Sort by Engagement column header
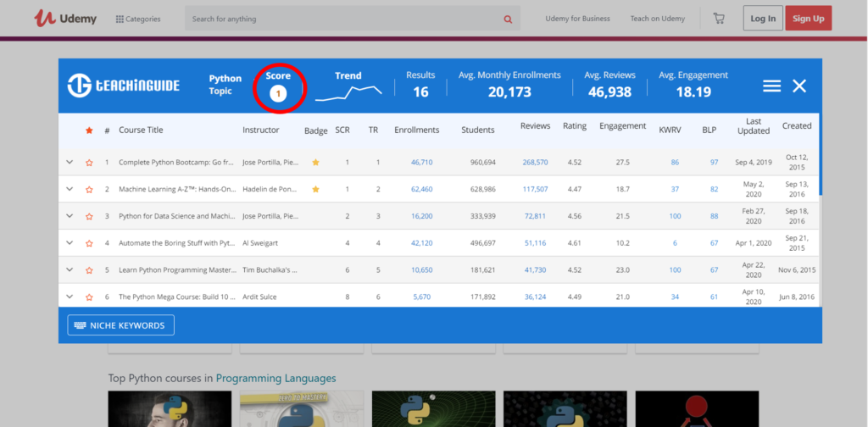This screenshot has width=868, height=427. tap(623, 126)
